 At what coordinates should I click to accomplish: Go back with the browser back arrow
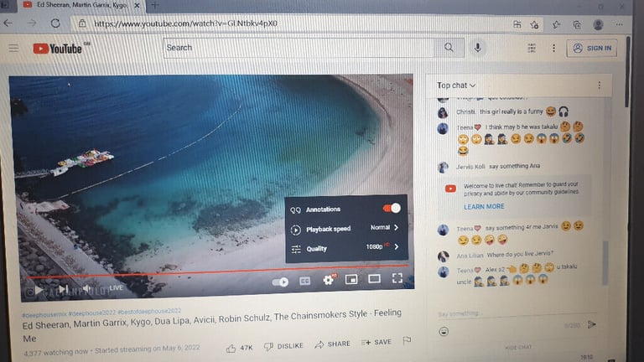click(8, 23)
